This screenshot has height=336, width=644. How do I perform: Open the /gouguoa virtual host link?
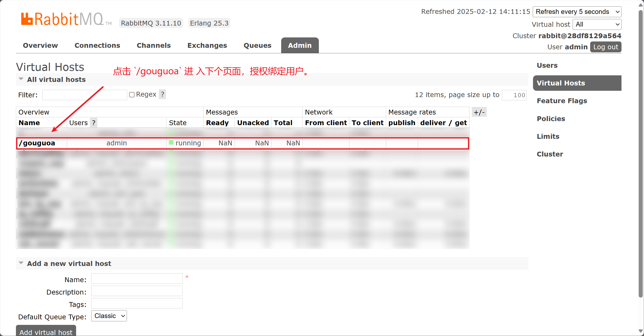[x=37, y=143]
